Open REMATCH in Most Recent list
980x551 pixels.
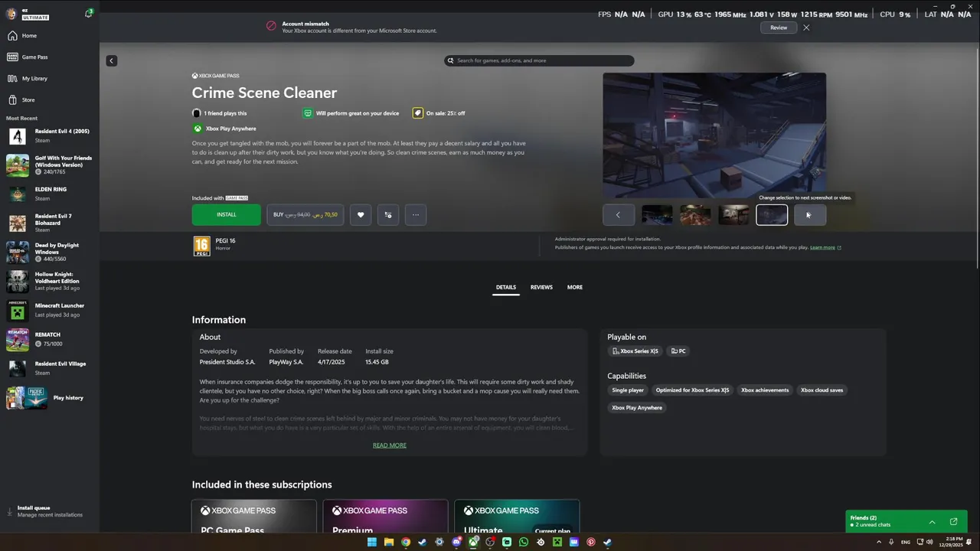50,339
